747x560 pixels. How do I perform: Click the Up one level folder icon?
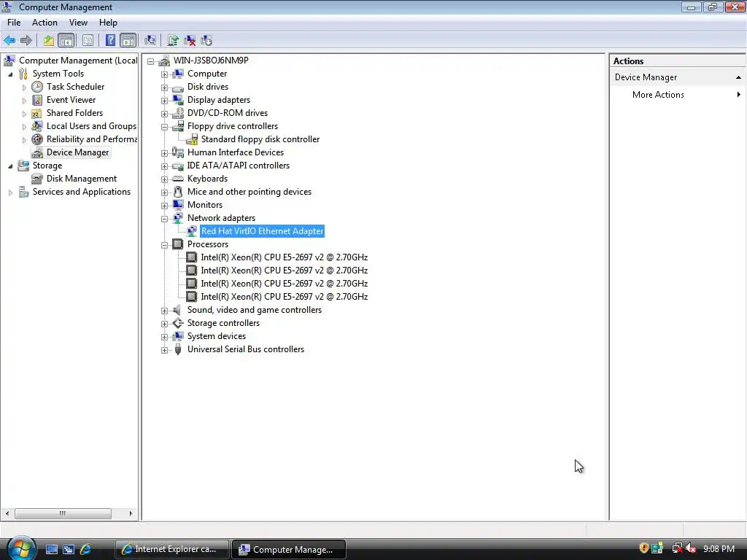tap(49, 41)
